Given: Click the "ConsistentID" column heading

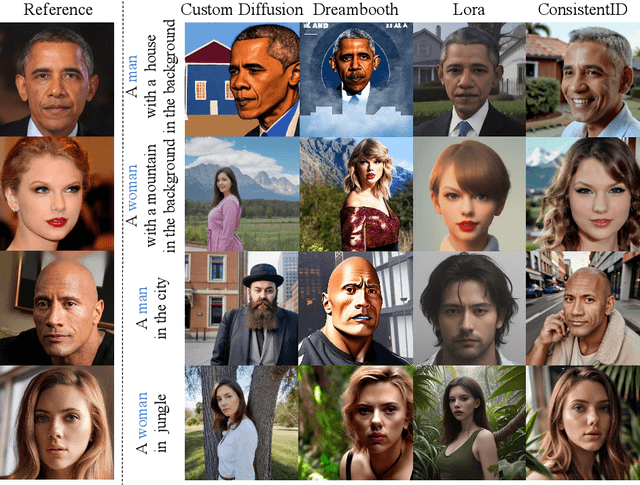Looking at the screenshot, I should 582,11.
